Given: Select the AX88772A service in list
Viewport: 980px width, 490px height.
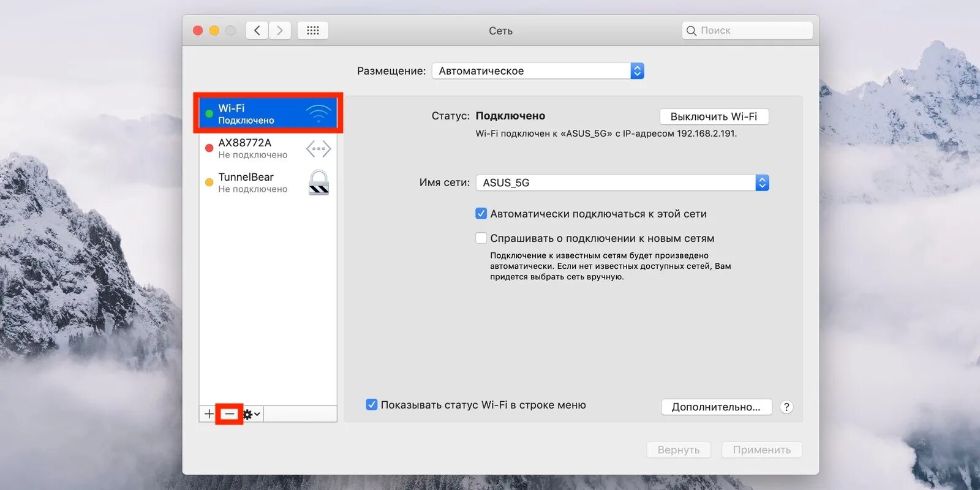Looking at the screenshot, I should [x=252, y=148].
